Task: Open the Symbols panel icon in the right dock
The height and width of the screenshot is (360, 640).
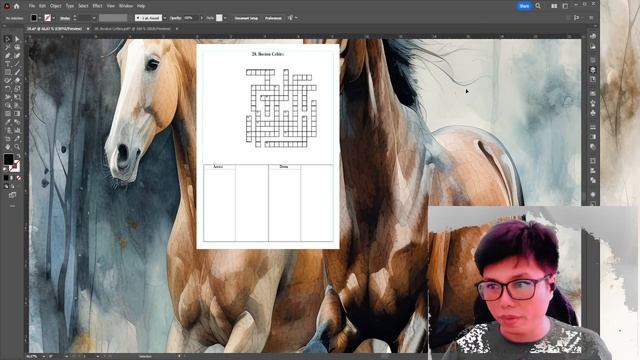Action: 593,113
